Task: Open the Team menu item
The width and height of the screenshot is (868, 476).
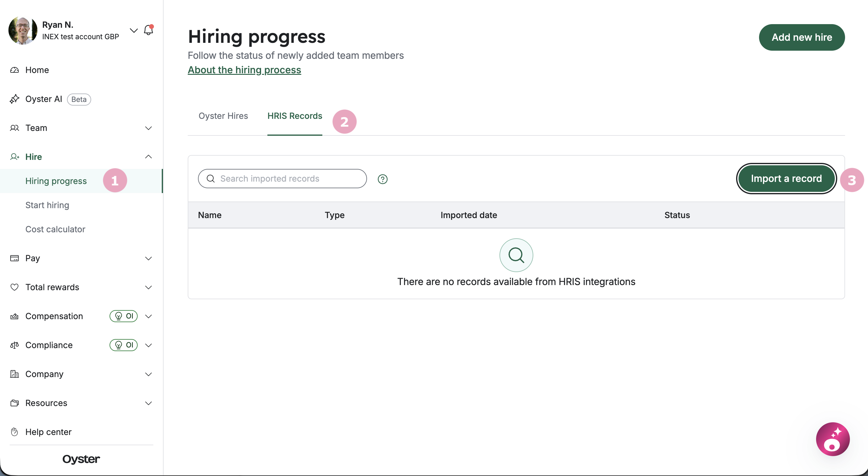Action: pos(36,128)
